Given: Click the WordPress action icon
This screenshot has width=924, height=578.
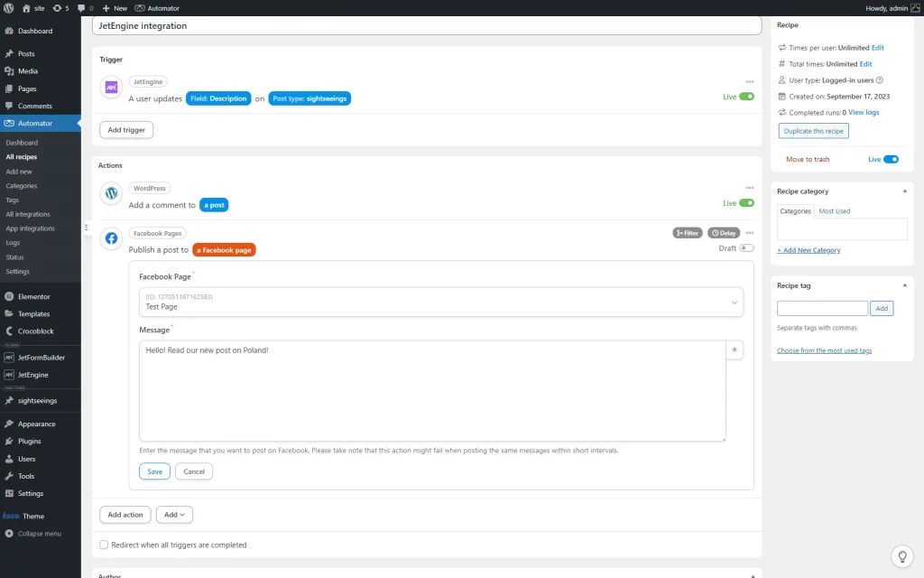Looking at the screenshot, I should tap(111, 193).
